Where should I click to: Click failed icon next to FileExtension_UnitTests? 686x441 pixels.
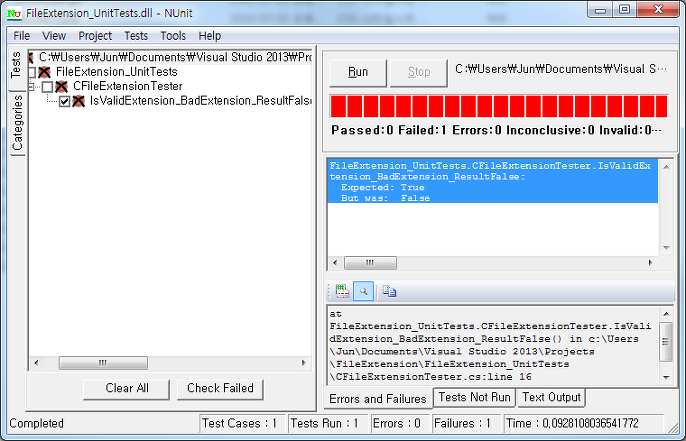pos(44,72)
